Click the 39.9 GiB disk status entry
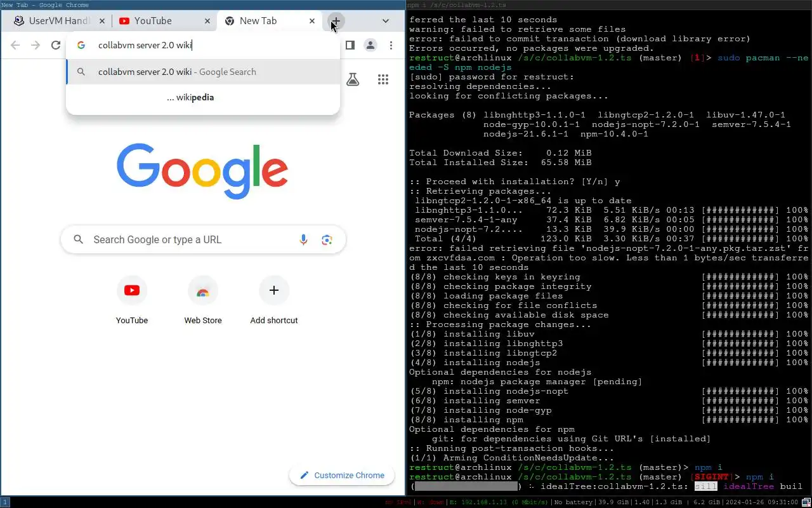Image resolution: width=812 pixels, height=508 pixels. pos(612,503)
